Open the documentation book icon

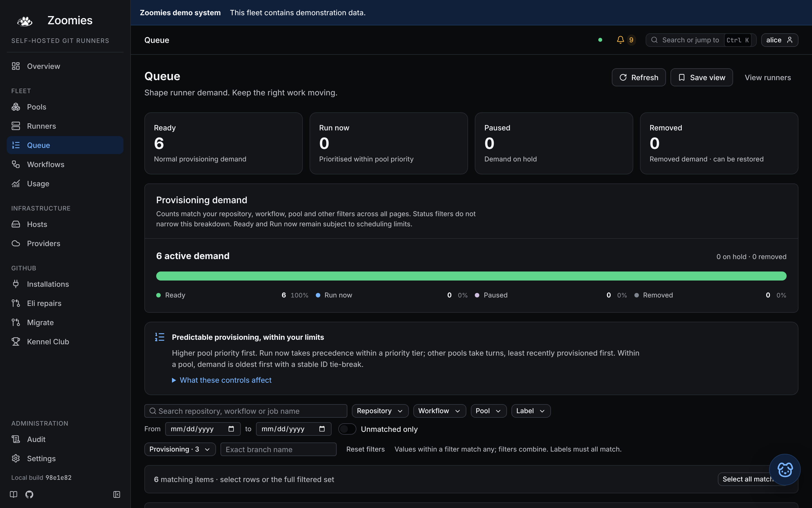click(x=14, y=494)
